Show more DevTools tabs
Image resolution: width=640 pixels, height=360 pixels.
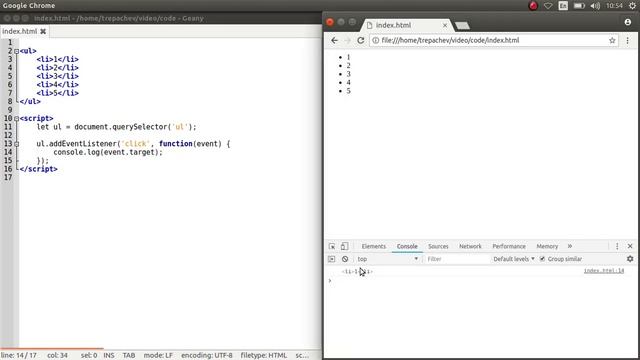click(x=570, y=246)
